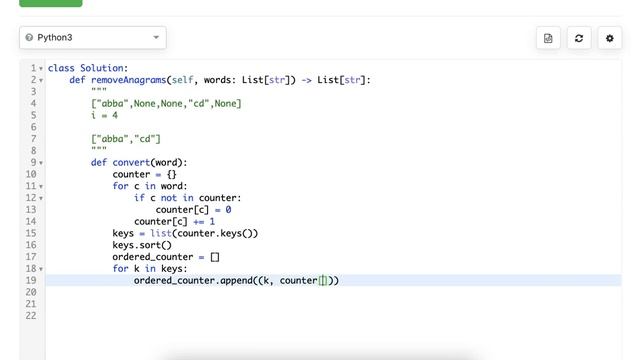Click the help icon beside Python3
Screen dimensions: 640x360
[x=29, y=38]
